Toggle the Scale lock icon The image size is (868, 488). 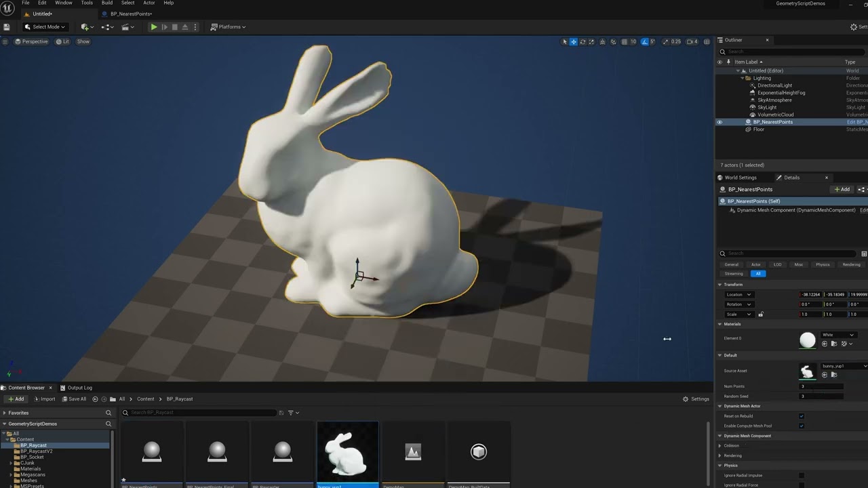pyautogui.click(x=761, y=314)
